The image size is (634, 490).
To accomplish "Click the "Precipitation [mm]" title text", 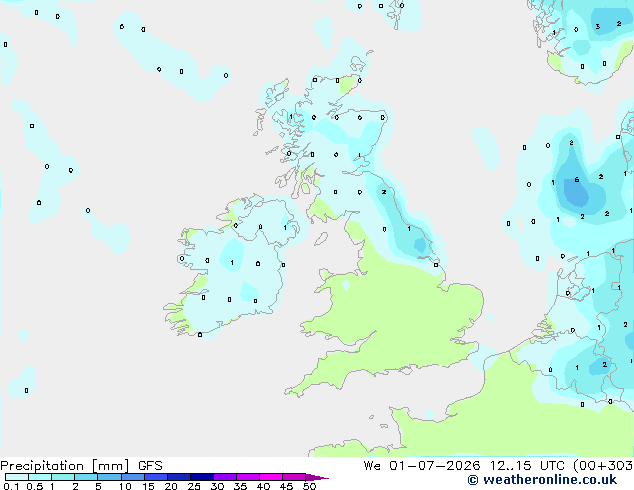I will [65, 466].
